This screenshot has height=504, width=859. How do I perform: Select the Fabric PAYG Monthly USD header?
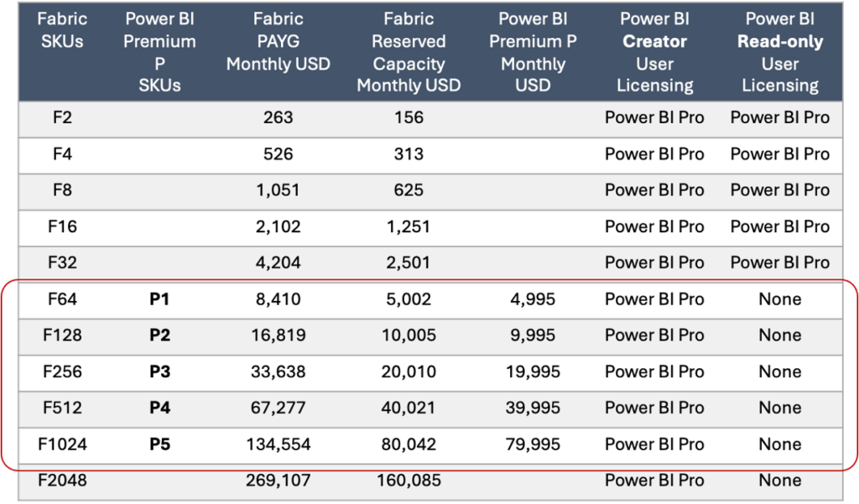[x=279, y=44]
